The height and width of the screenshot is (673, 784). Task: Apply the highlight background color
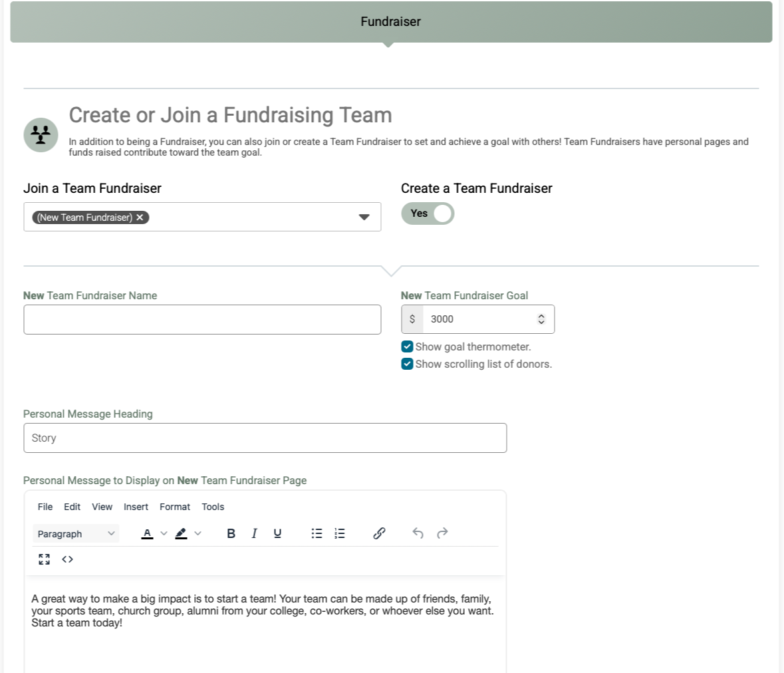pyautogui.click(x=181, y=533)
